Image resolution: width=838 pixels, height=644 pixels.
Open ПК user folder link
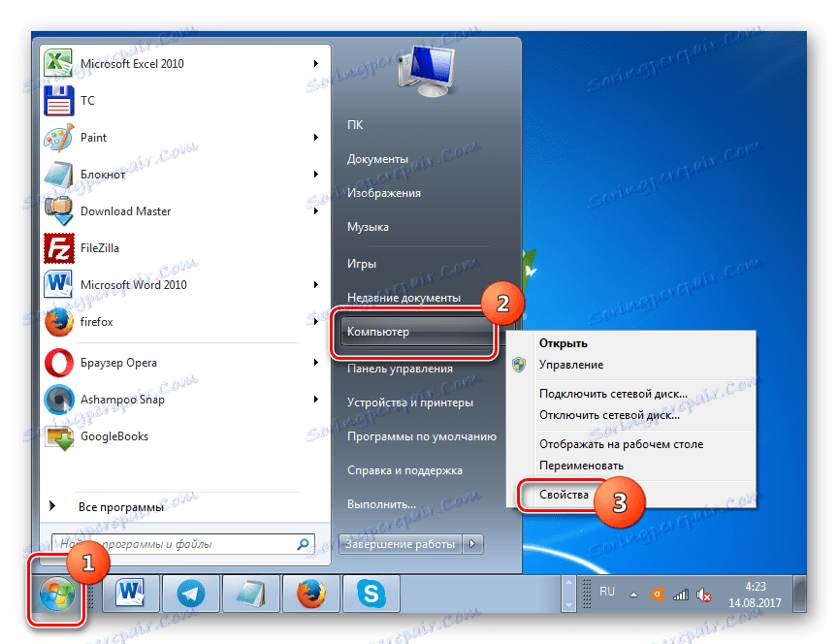pyautogui.click(x=355, y=124)
